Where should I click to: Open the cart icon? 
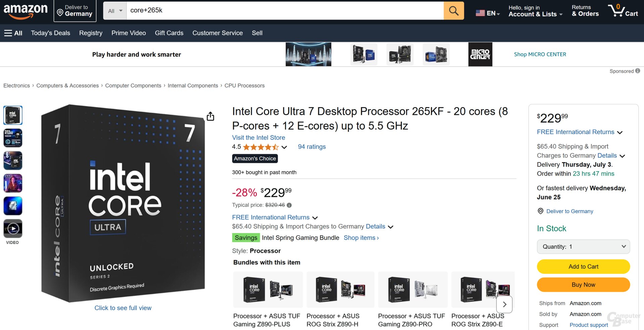[623, 10]
